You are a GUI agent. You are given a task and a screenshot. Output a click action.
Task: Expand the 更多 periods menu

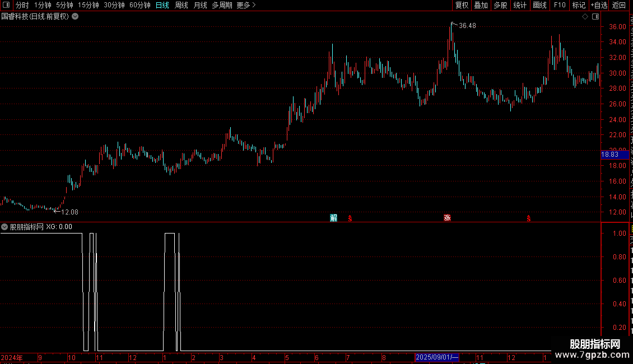[246, 5]
